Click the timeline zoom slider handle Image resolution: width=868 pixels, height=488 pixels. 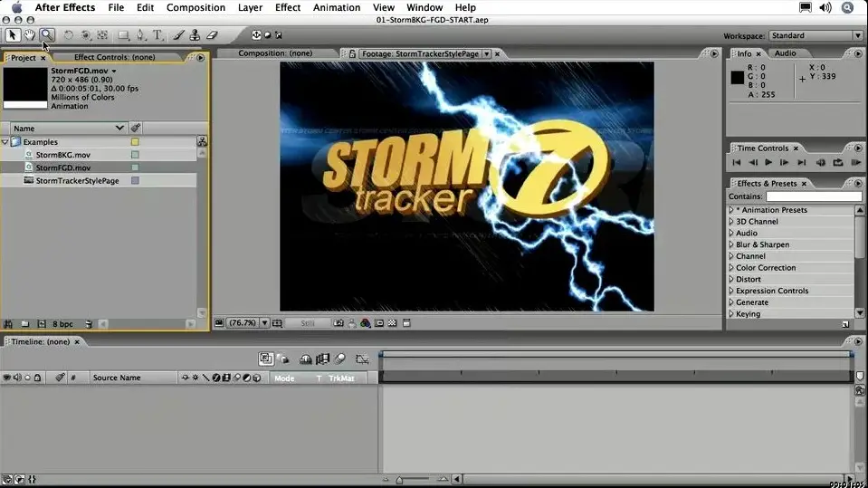pos(399,480)
